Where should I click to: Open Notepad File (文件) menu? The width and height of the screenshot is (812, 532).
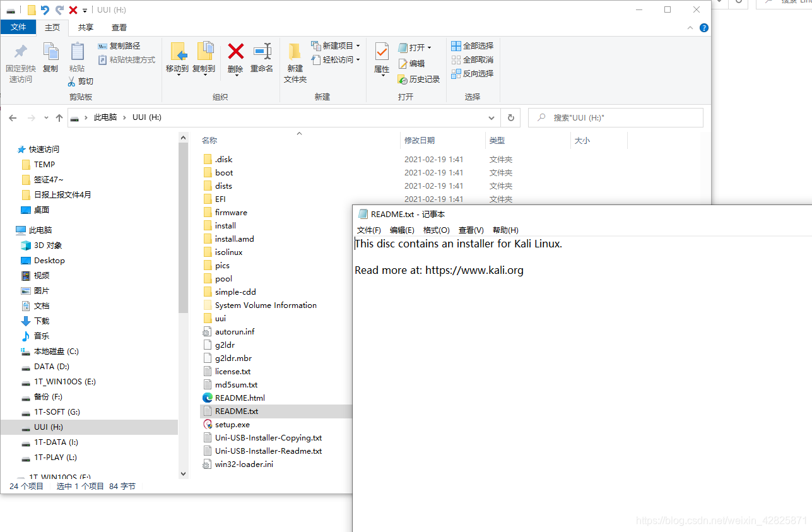[x=369, y=230]
